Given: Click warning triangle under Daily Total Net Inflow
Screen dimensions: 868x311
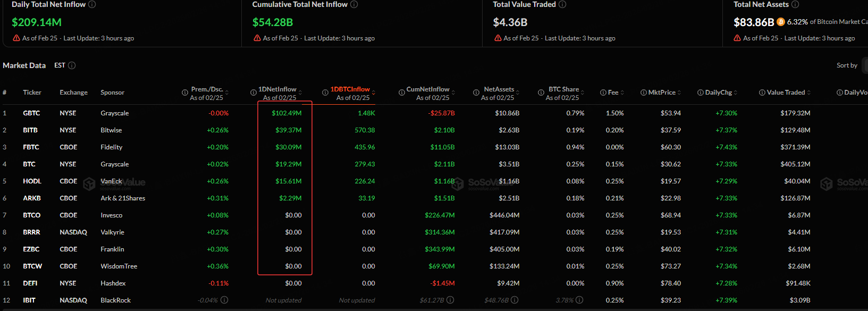Looking at the screenshot, I should pyautogui.click(x=16, y=38).
